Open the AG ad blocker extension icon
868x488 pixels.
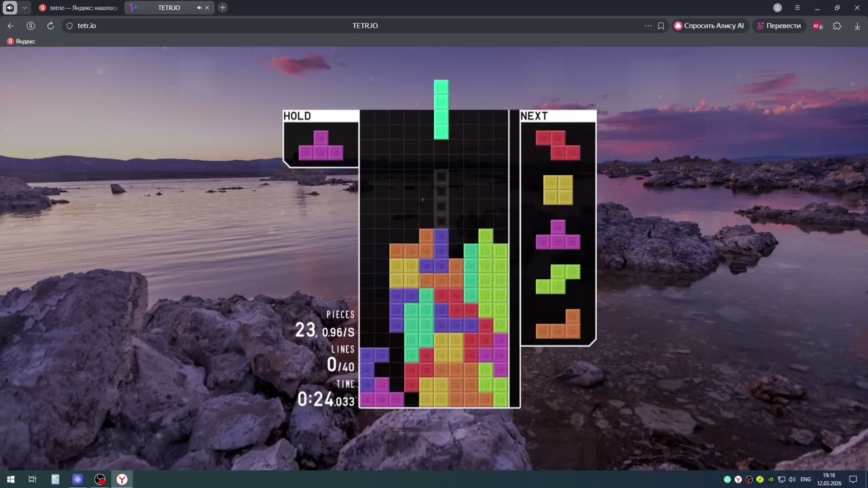(818, 26)
